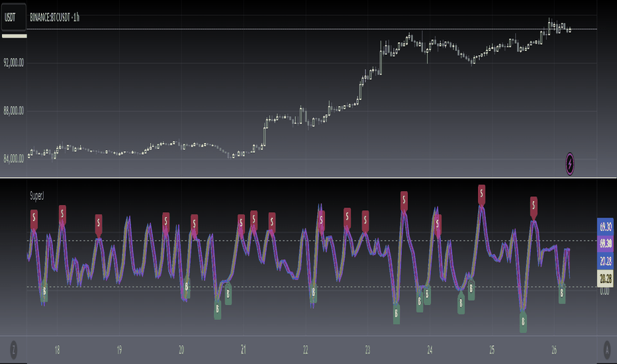The image size is (617, 364).
Task: Click the blue 69.30 value label
Action: (x=605, y=227)
